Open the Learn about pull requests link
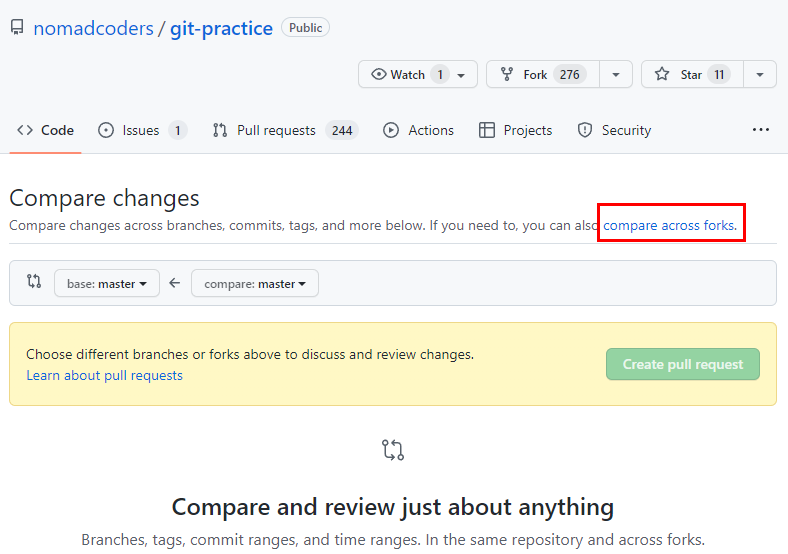 104,376
